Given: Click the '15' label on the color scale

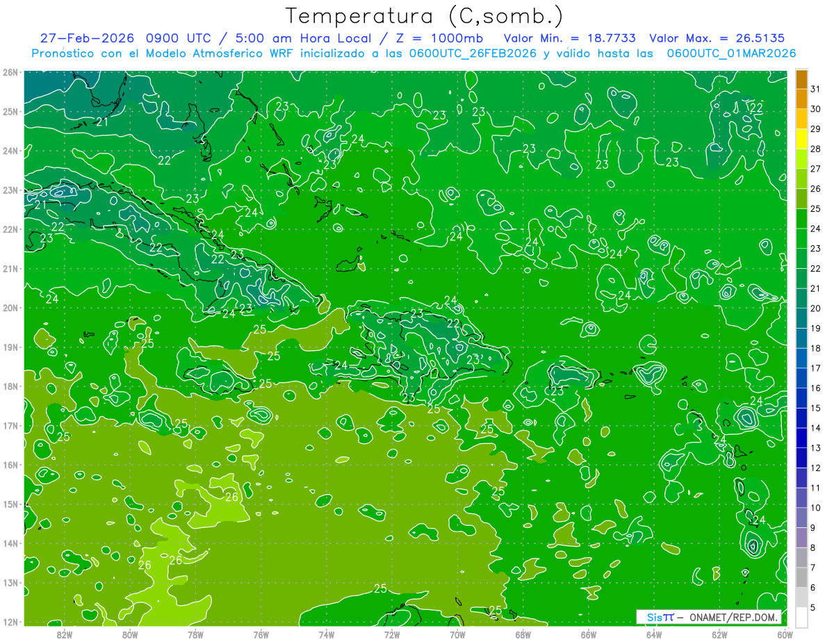Looking at the screenshot, I should [816, 408].
